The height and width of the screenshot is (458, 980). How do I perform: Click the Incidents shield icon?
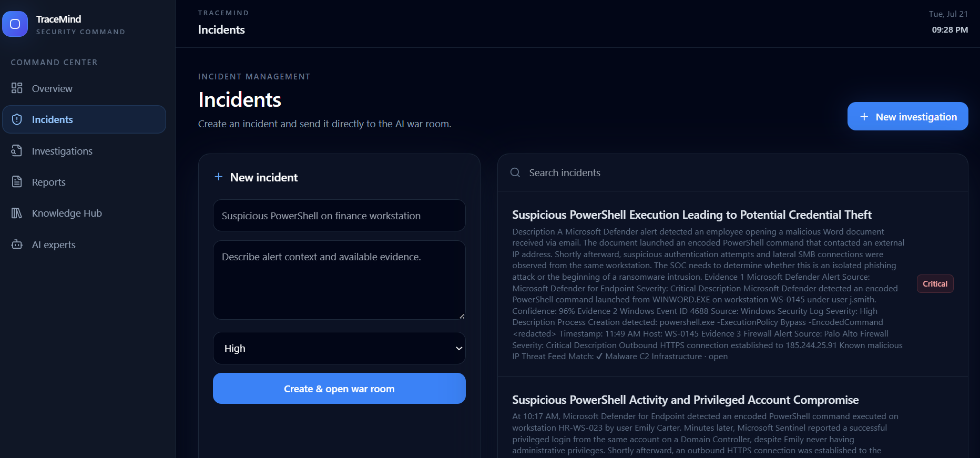click(17, 119)
